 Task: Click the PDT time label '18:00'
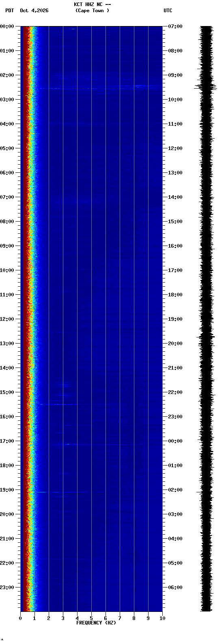coord(7,466)
